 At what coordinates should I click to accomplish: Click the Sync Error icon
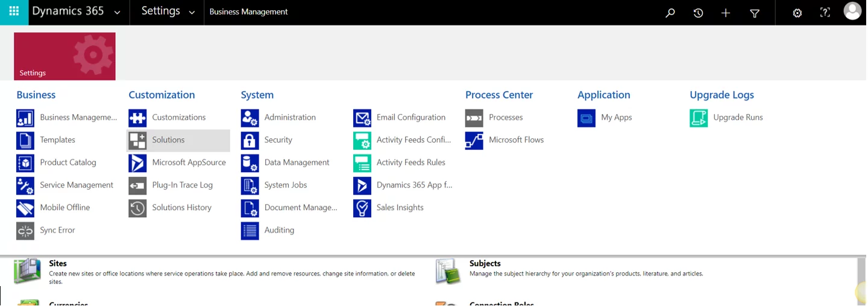tap(25, 231)
